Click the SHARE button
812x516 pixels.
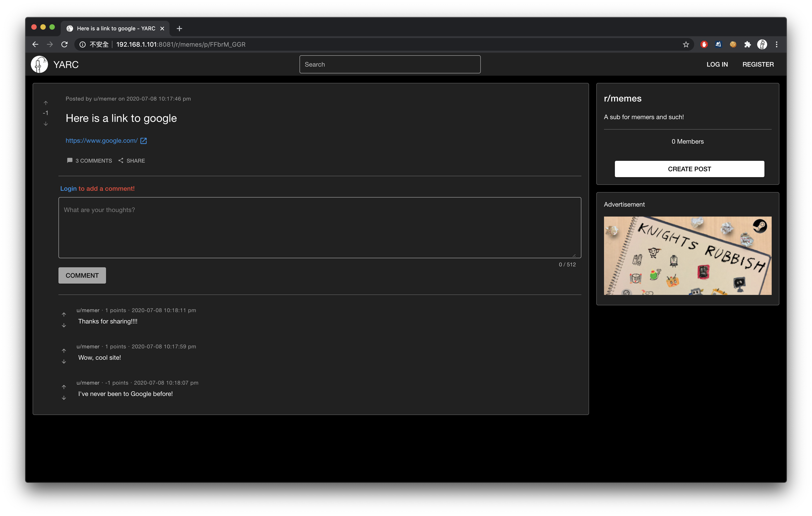(x=132, y=161)
